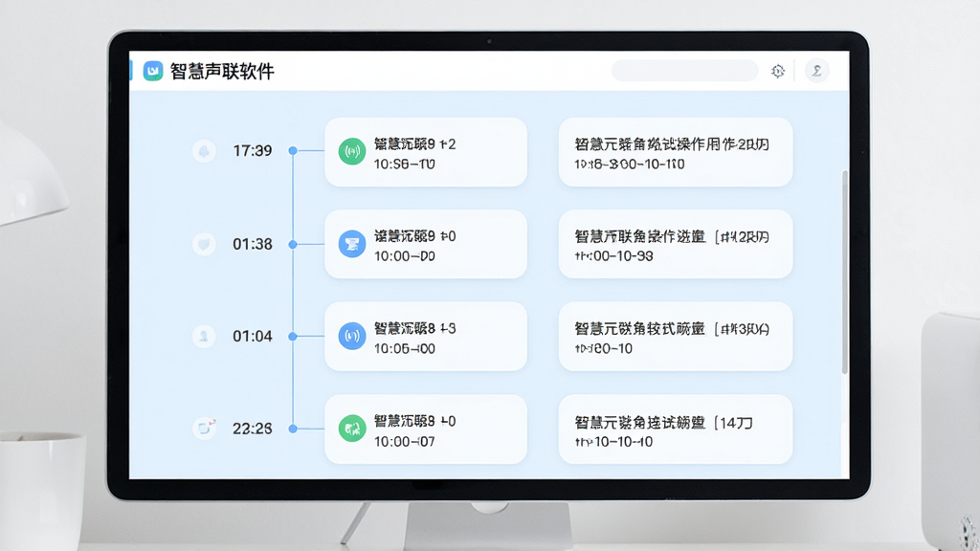Open the settings gear icon
Viewport: 980px width, 551px height.
tap(777, 71)
